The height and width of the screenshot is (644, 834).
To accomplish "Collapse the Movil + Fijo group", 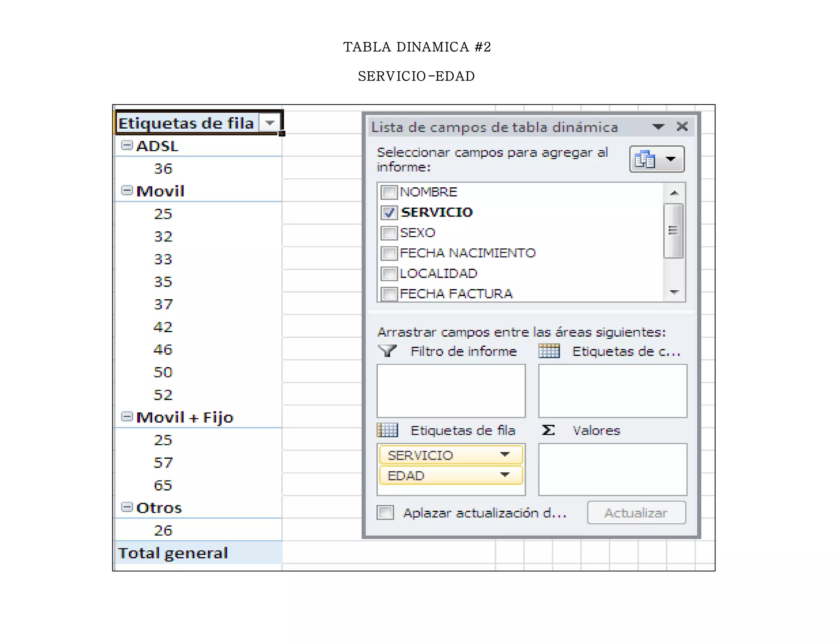I will tap(127, 416).
